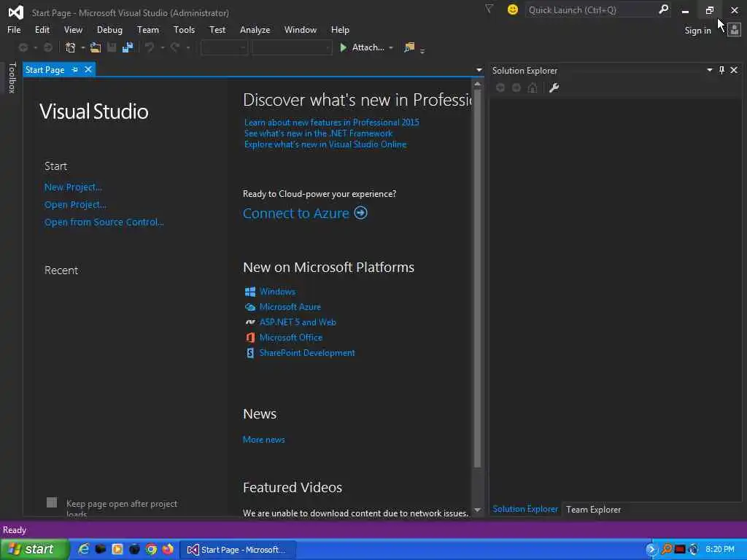Open the Solution Explorer window position dropdown
This screenshot has height=560, width=747.
(709, 70)
